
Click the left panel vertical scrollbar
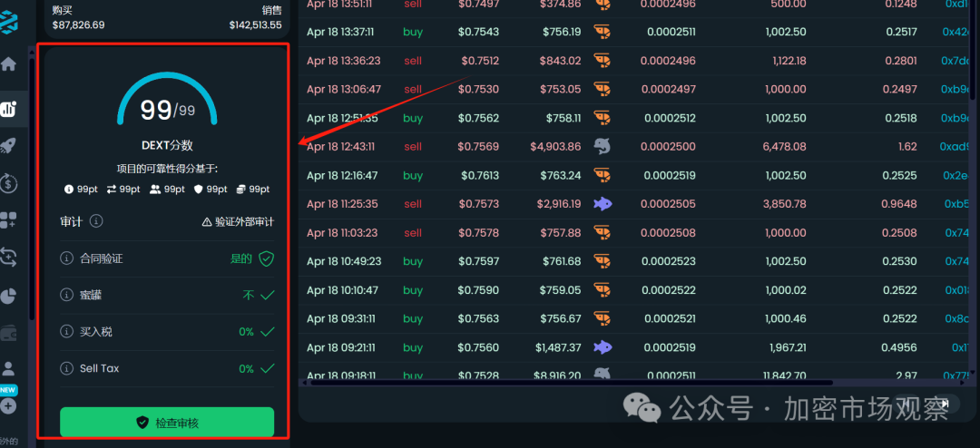pos(32,188)
